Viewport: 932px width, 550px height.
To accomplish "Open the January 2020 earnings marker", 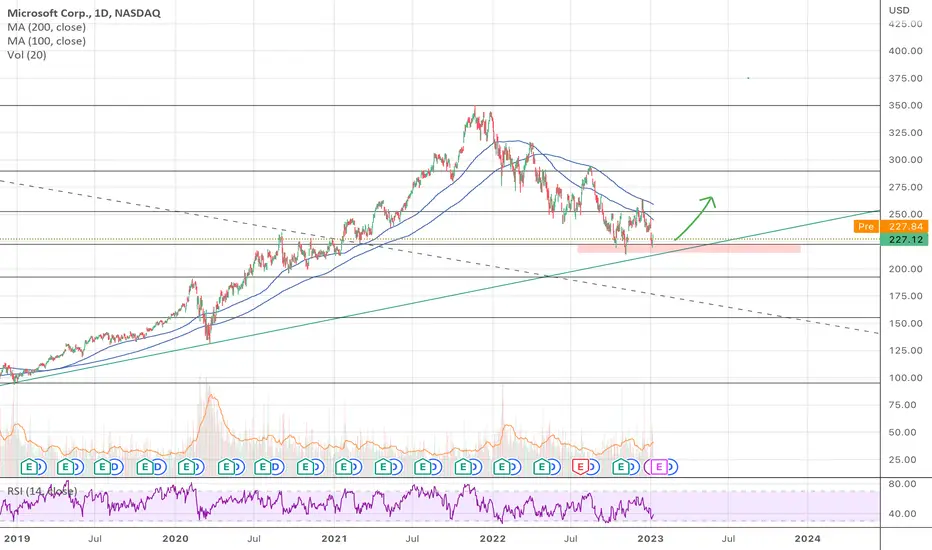I will coord(186,467).
